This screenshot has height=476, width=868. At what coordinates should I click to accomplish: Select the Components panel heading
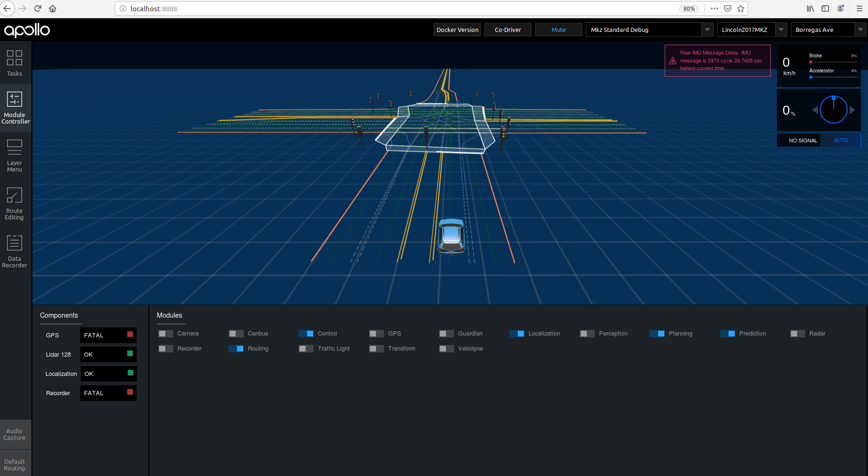(59, 315)
